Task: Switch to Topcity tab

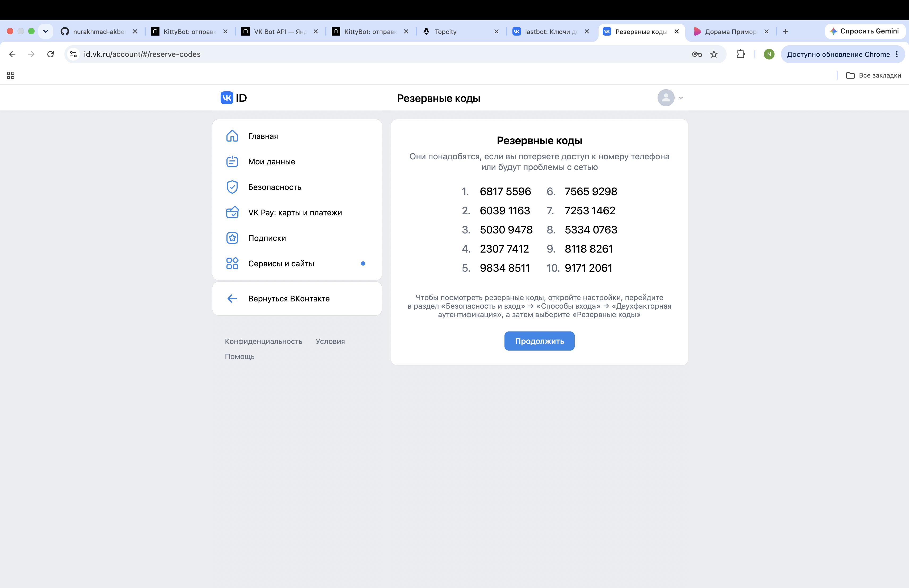Action: (x=461, y=31)
